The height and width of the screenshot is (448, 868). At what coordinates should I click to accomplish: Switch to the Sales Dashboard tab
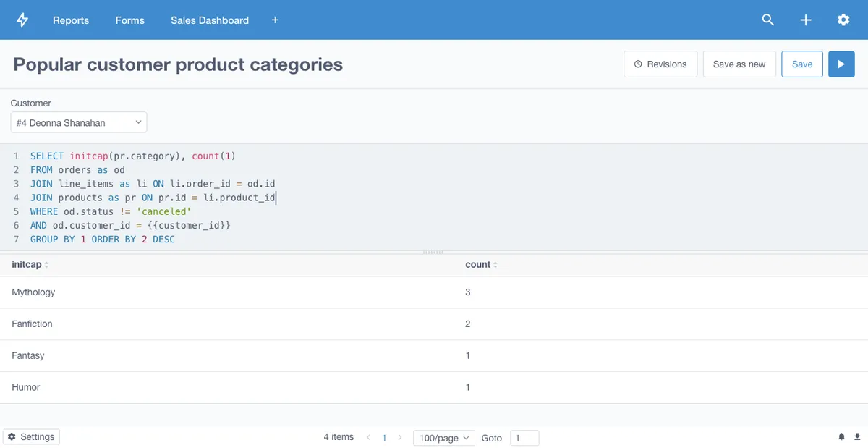click(210, 20)
